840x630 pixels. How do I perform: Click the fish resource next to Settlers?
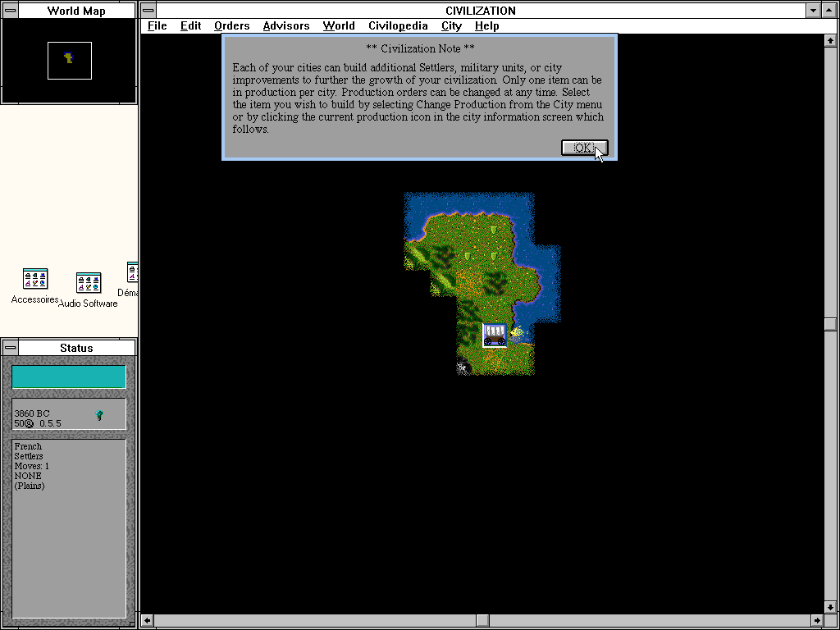(518, 333)
